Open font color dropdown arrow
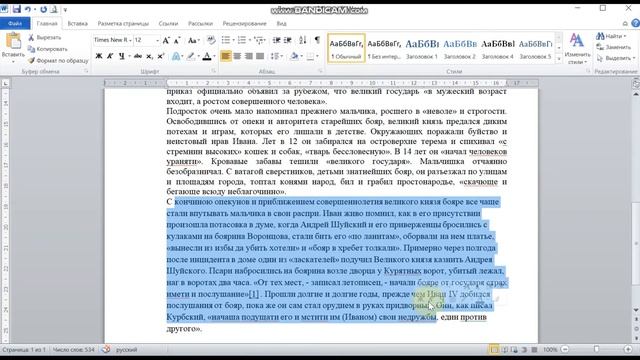640x360 pixels. (x=214, y=56)
